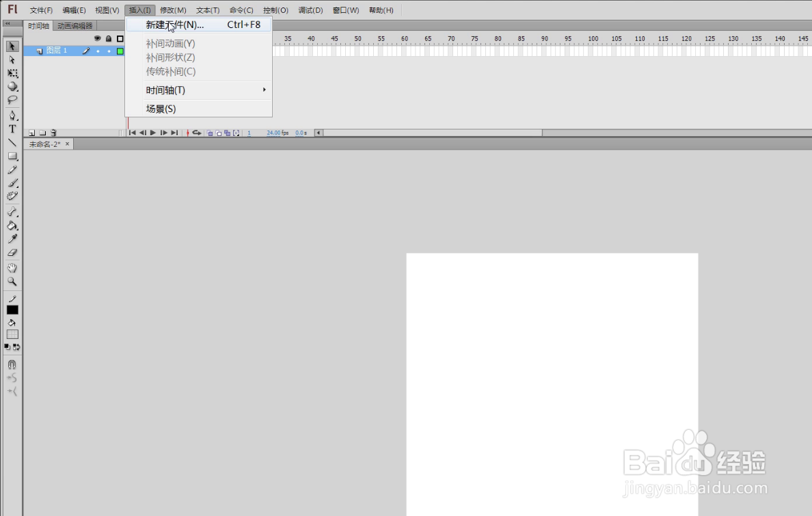Open the onion skin marker options dropdown
The width and height of the screenshot is (812, 516).
pyautogui.click(x=235, y=133)
